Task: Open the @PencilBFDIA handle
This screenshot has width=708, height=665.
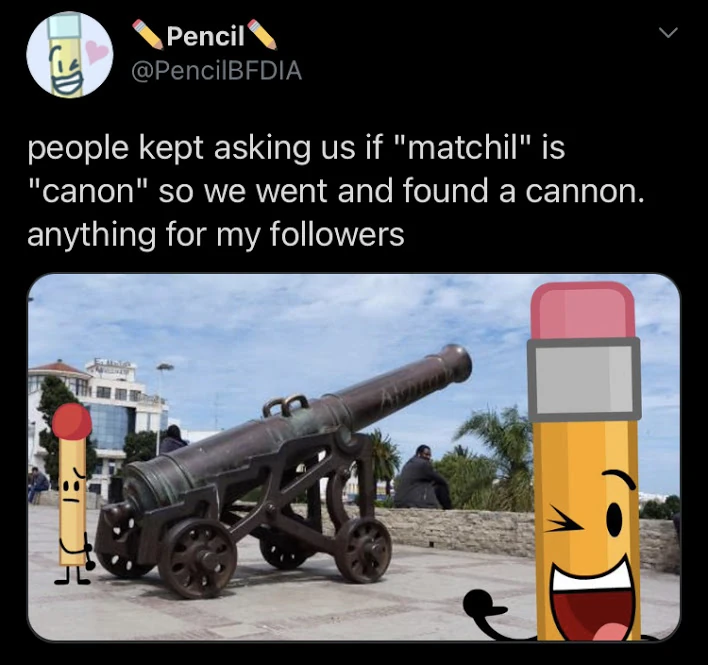Action: (x=216, y=71)
